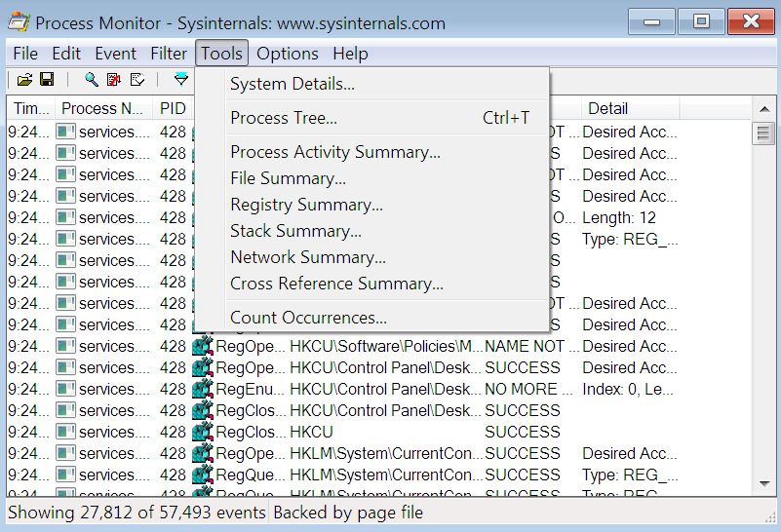Viewport: 781px width, 532px height.
Task: Sort by the Process Name column header
Action: tap(102, 108)
